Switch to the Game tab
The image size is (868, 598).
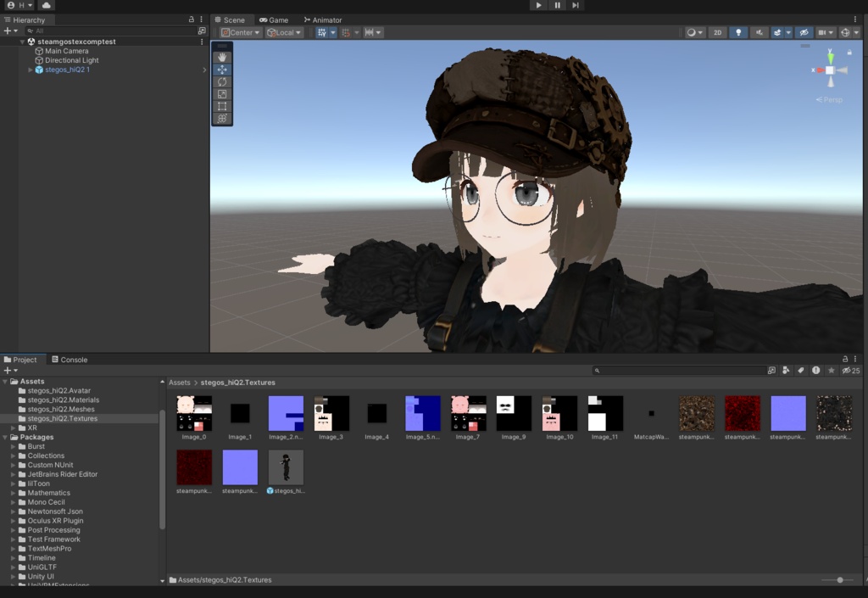(x=274, y=20)
